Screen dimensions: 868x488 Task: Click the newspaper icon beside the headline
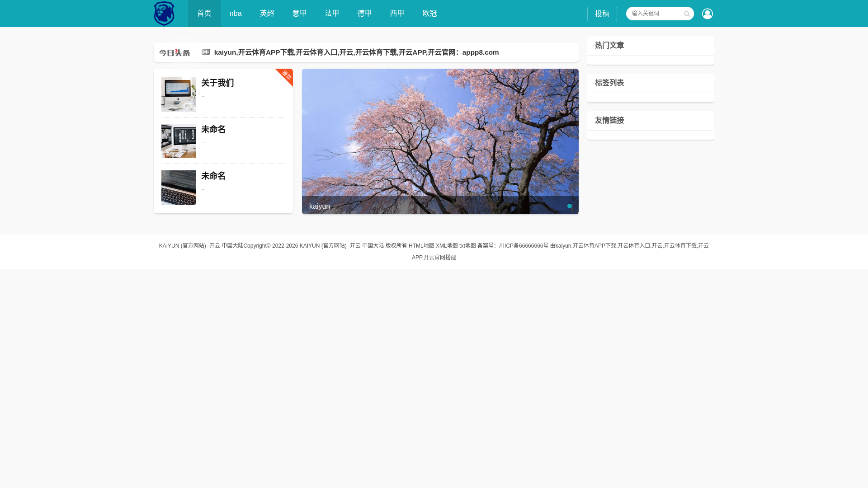206,52
